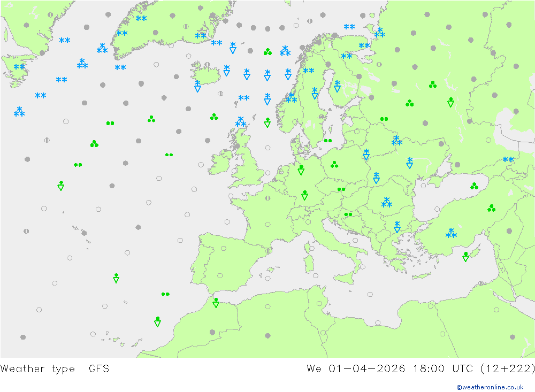Click the snow symbol near the Caspian coast
535x392 pixels.
click(508, 159)
